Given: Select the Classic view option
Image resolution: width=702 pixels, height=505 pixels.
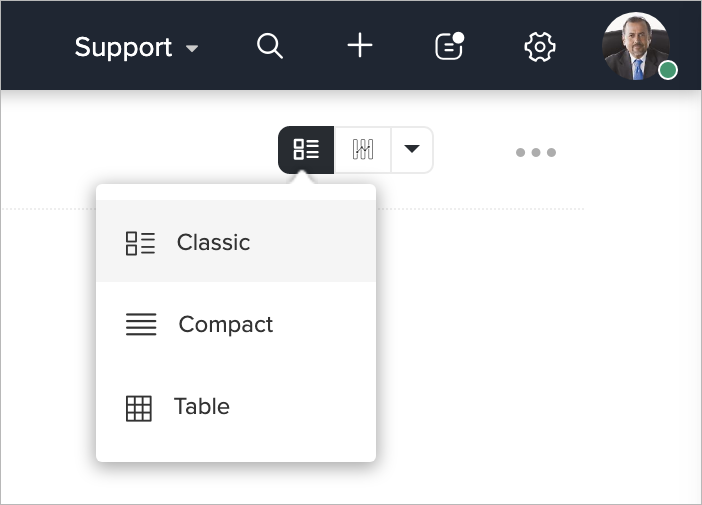Looking at the screenshot, I should click(236, 242).
